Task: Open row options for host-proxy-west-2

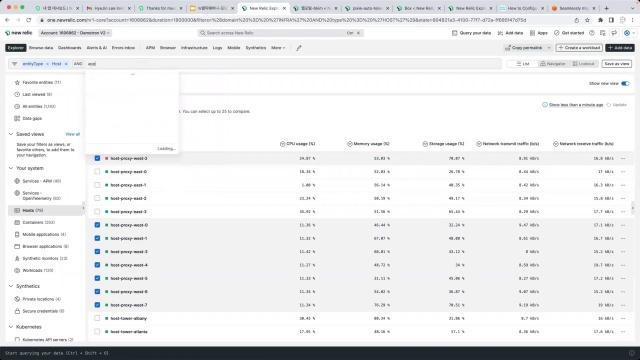Action: [623, 158]
